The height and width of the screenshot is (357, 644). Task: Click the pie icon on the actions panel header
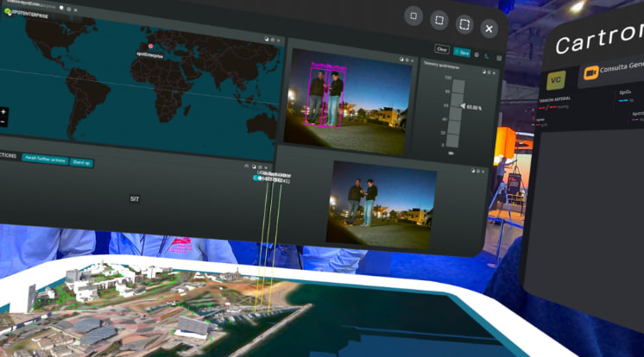[254, 167]
